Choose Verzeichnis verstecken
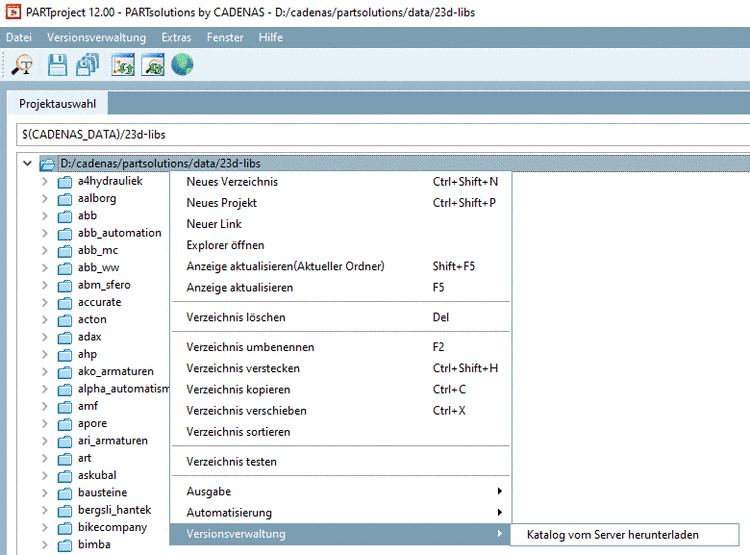 [x=341, y=368]
